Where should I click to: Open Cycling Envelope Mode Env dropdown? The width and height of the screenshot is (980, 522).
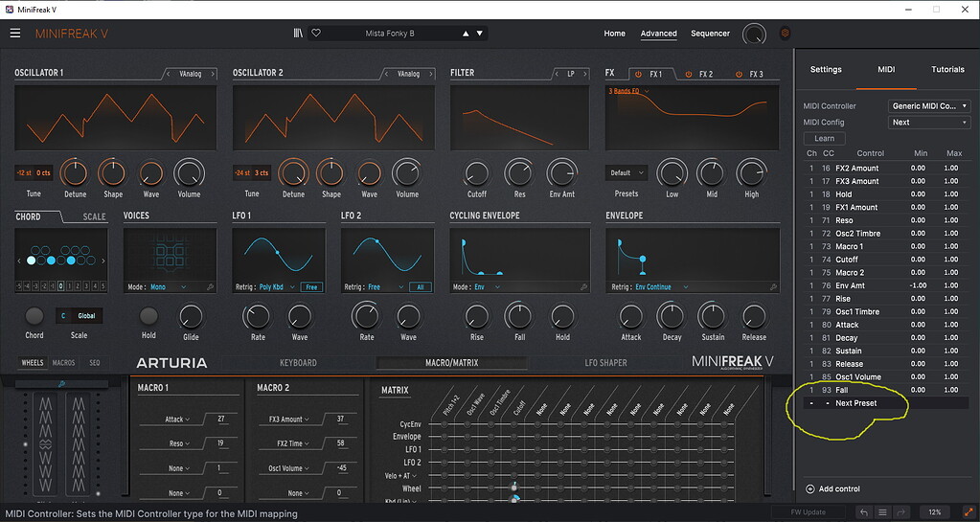pos(488,287)
